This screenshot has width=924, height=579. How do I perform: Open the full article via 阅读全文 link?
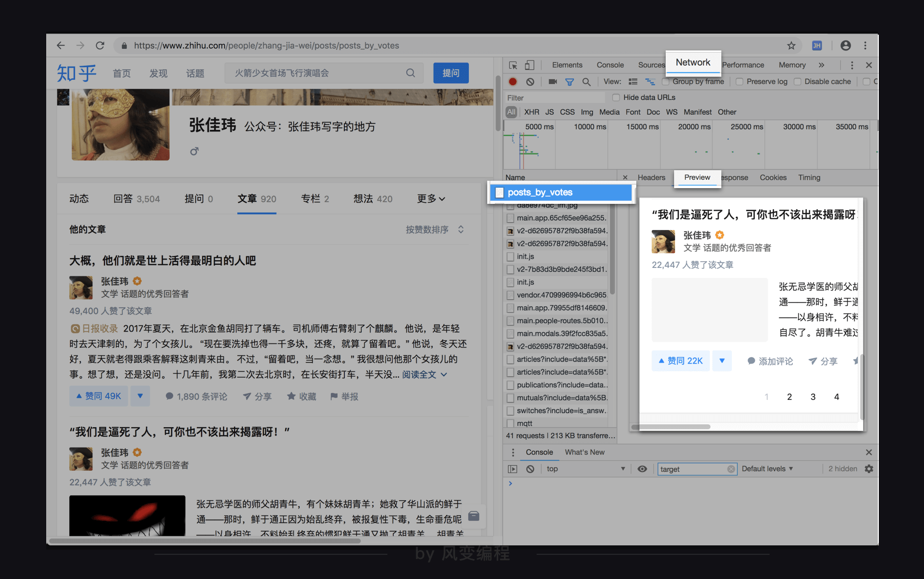(418, 374)
